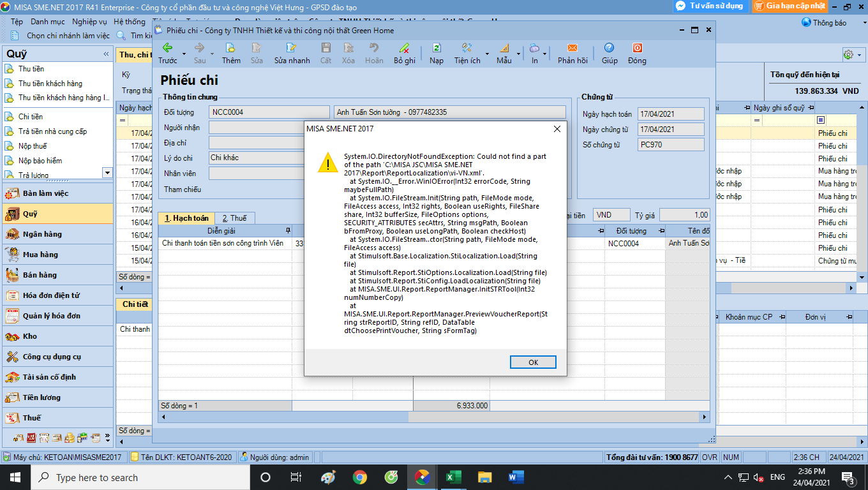Viewport: 868px width, 490px height.
Task: Open the Danh mục menu
Action: (47, 22)
